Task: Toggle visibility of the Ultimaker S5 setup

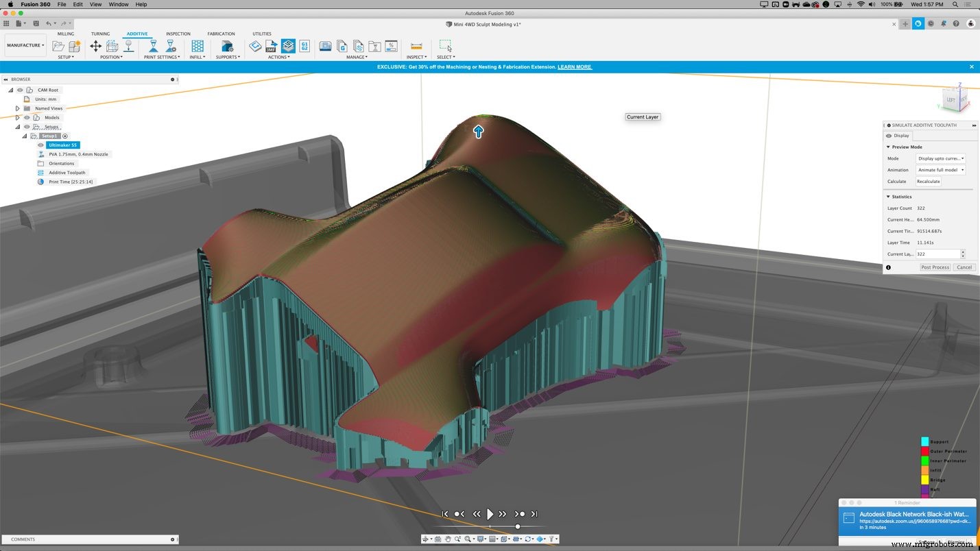Action: tap(40, 145)
